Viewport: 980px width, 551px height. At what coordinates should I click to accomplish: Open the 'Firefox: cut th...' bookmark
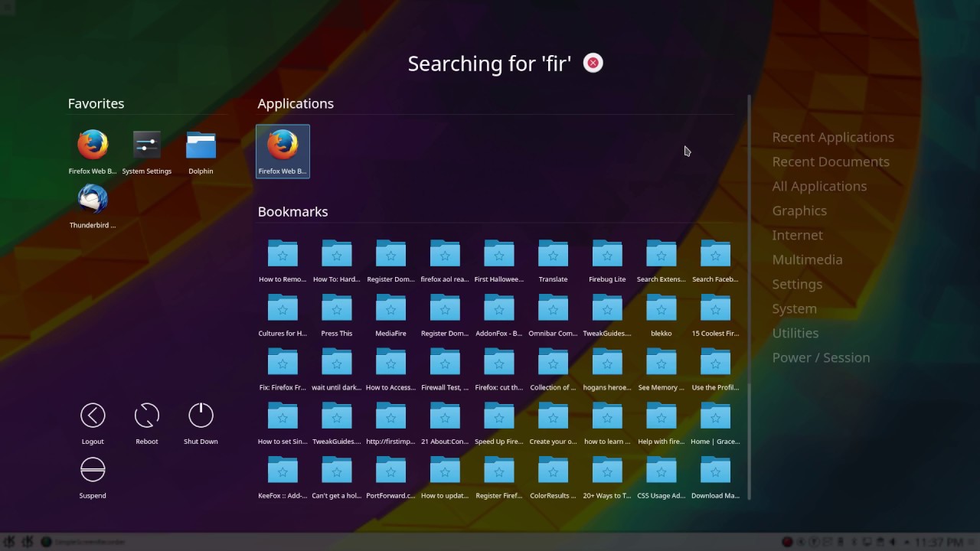[499, 369]
